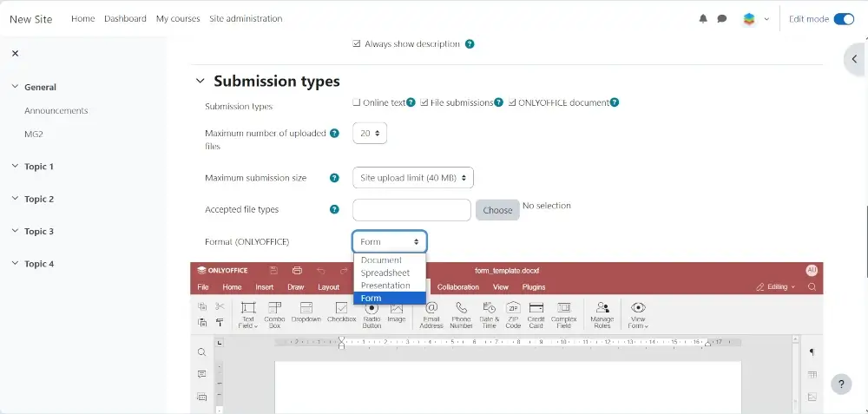Select Spreadsheet from the format list
Image resolution: width=868 pixels, height=414 pixels.
(385, 273)
